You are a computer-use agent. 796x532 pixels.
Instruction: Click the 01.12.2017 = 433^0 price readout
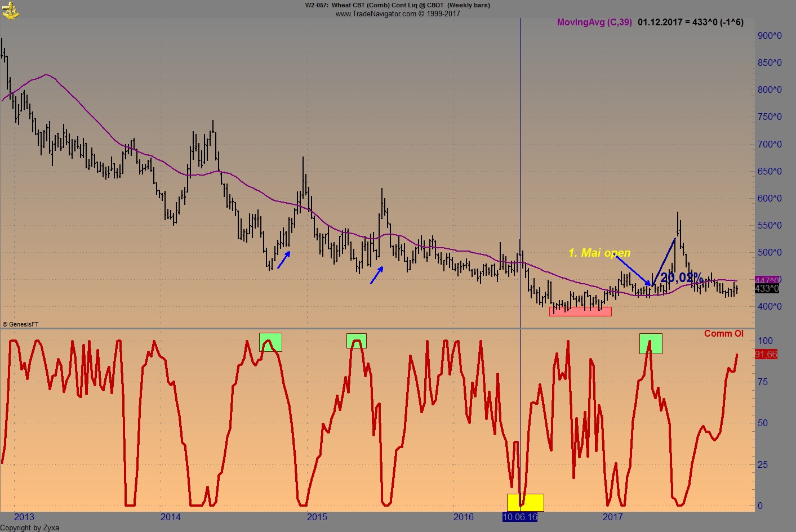691,23
